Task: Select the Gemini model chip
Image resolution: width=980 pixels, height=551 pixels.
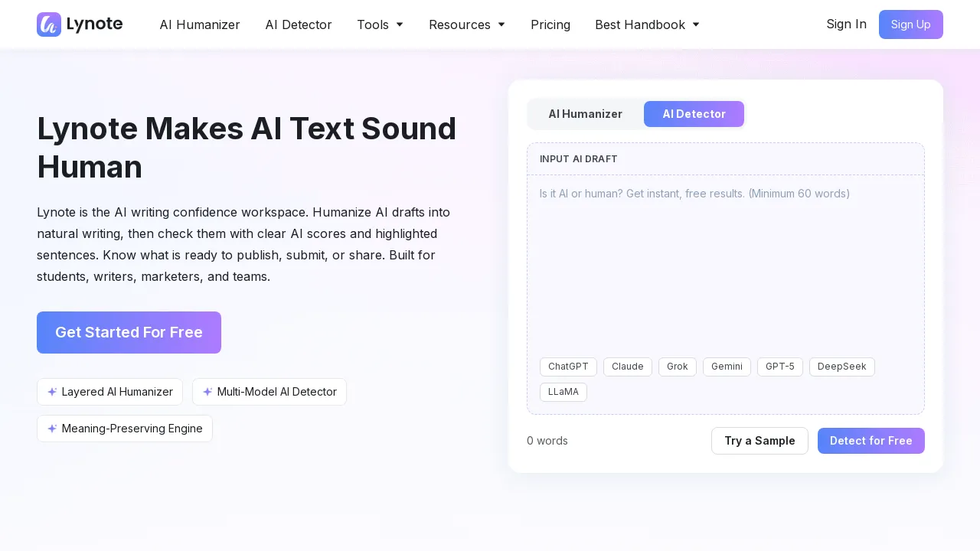Action: [727, 367]
